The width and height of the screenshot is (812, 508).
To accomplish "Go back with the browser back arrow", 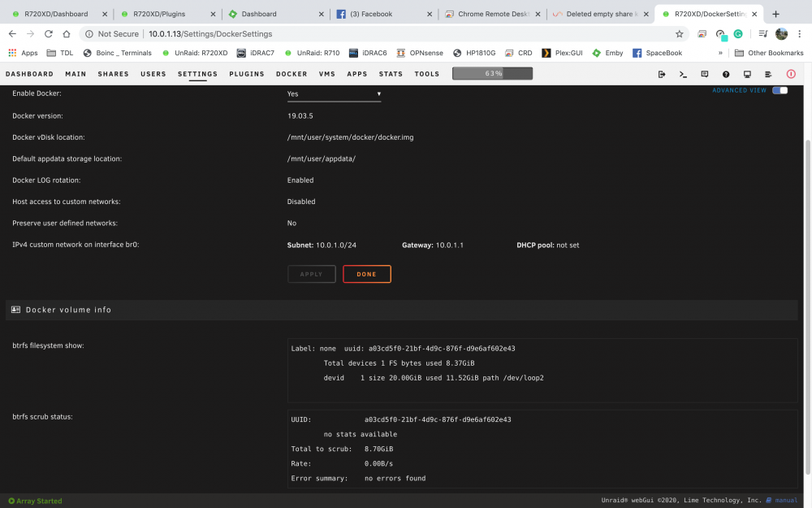I will pyautogui.click(x=12, y=33).
